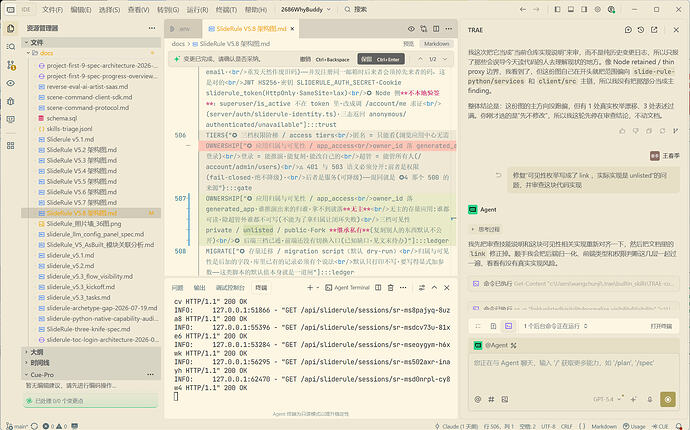Open the 文件(F) menu

point(52,9)
